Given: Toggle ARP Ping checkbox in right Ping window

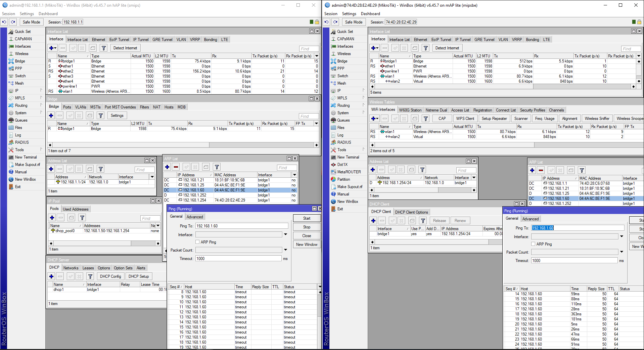Looking at the screenshot, I should (x=533, y=244).
